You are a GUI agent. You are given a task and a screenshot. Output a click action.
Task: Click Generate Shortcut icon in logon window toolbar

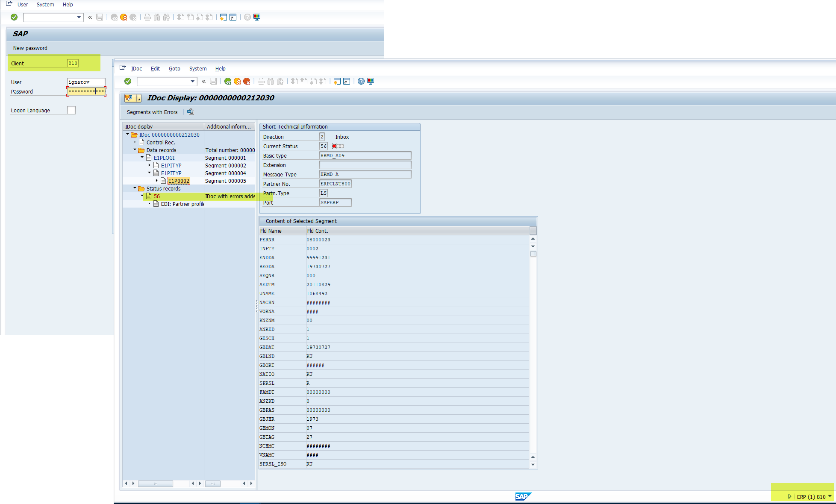click(x=233, y=17)
